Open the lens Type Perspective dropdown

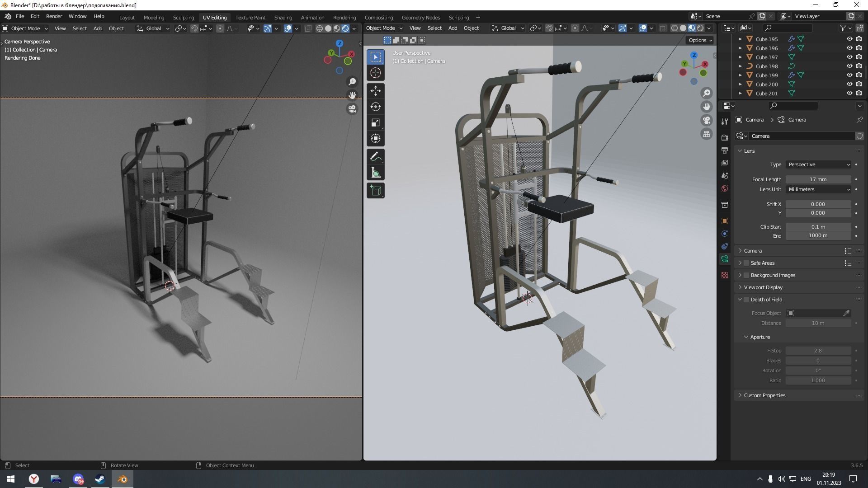pyautogui.click(x=818, y=164)
